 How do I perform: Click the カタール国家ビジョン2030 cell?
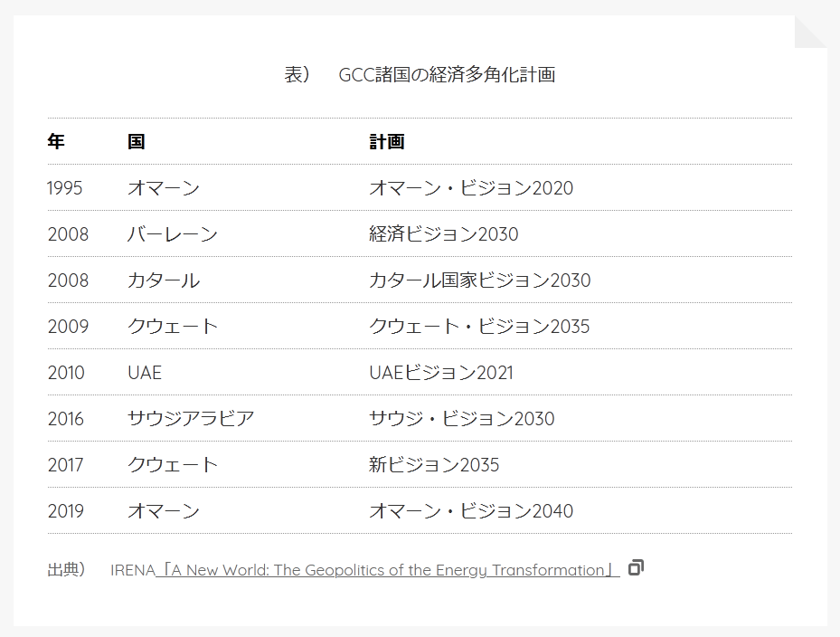(x=479, y=280)
